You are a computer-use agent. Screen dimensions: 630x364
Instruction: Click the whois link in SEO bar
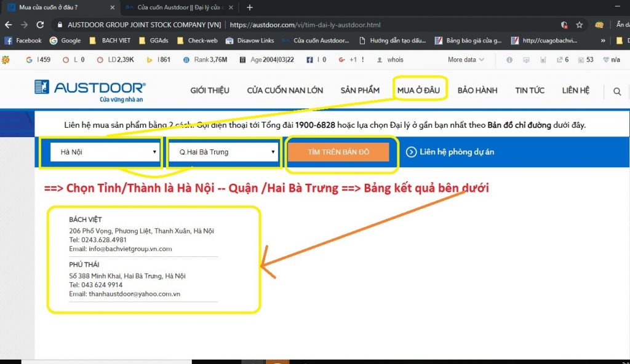click(389, 60)
